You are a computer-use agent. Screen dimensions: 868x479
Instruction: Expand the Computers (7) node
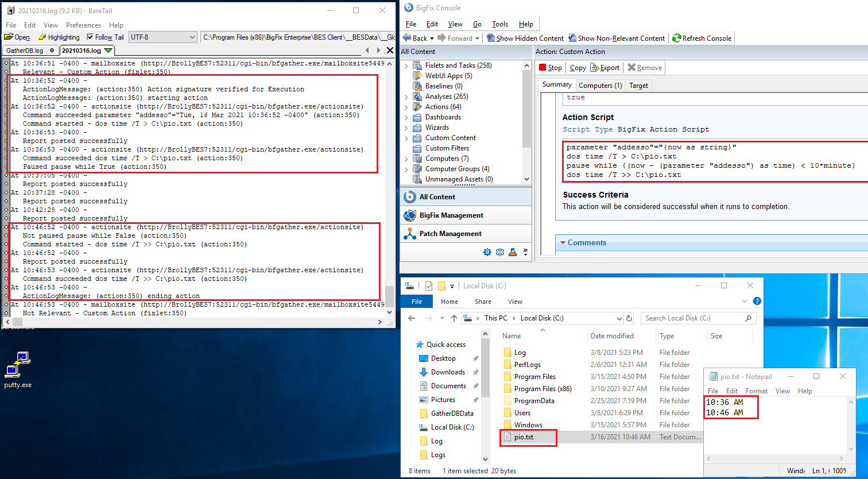tap(406, 159)
